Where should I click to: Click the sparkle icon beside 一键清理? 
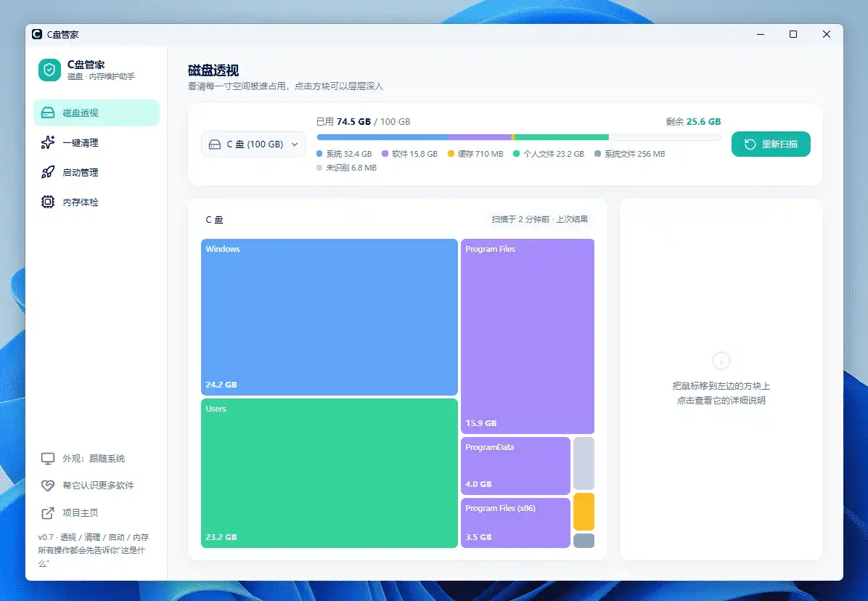click(48, 143)
